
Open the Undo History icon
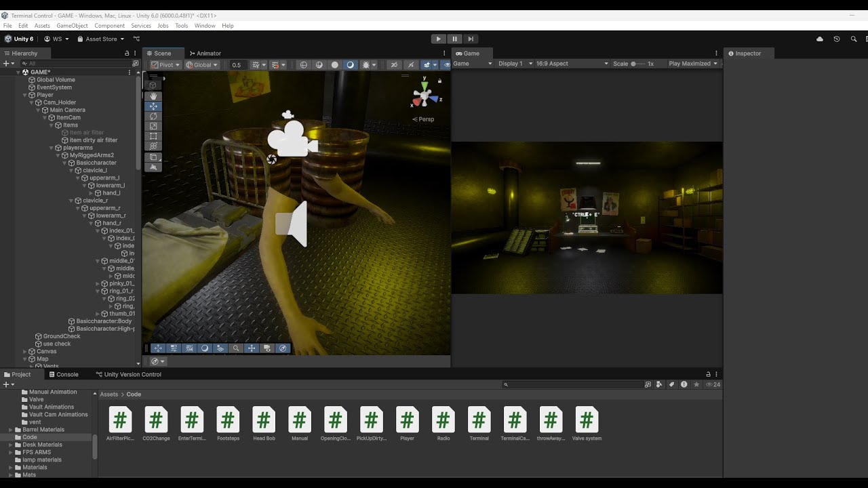point(837,39)
